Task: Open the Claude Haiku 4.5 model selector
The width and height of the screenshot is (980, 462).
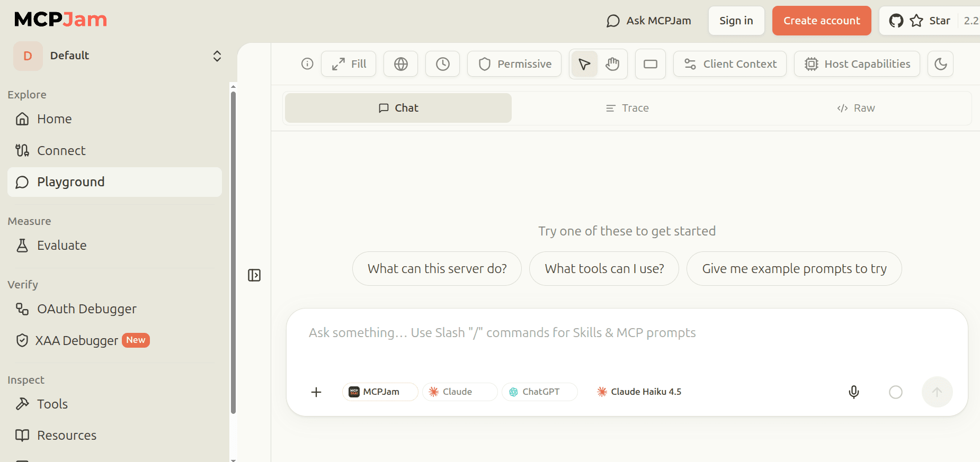Action: point(639,392)
